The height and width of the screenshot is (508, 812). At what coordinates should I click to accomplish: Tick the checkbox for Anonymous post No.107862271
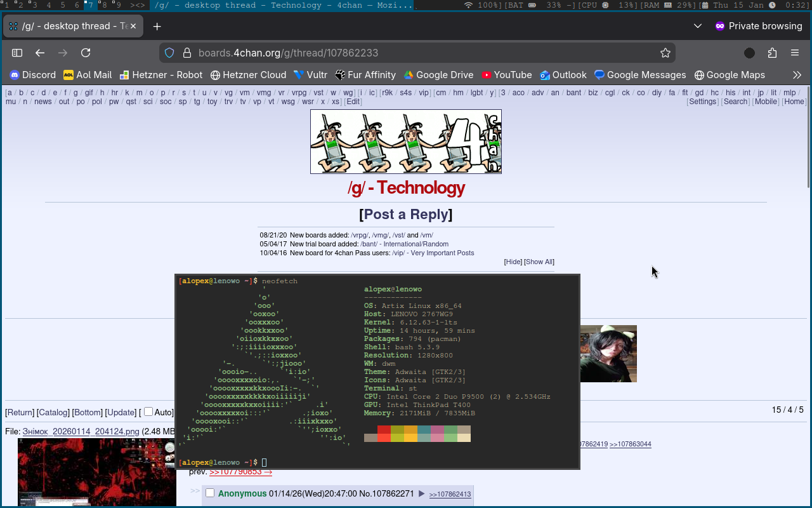tap(210, 493)
